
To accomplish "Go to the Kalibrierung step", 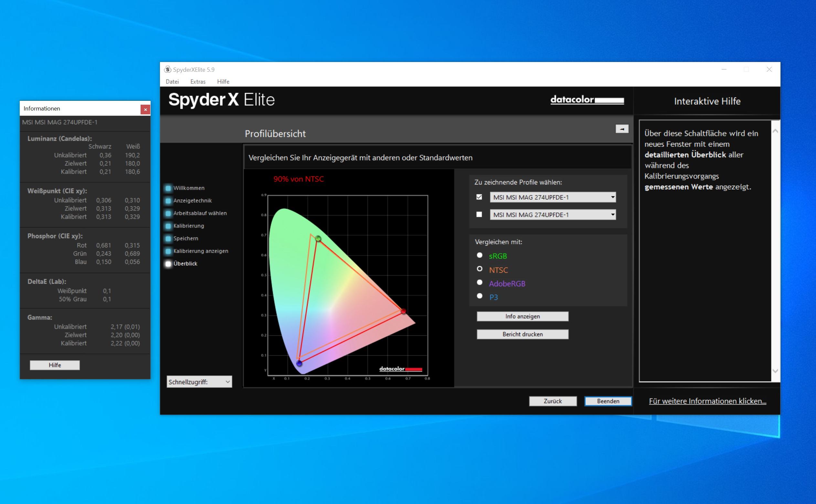I will point(189,226).
